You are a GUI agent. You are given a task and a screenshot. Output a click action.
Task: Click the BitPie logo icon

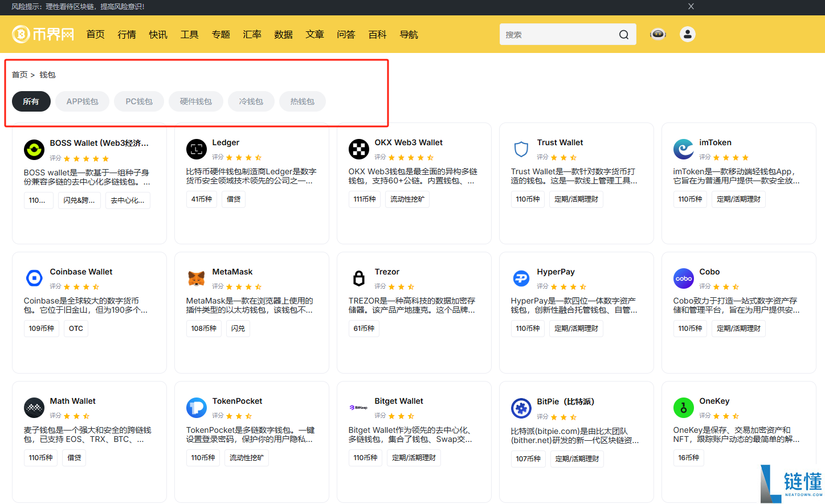click(x=521, y=408)
